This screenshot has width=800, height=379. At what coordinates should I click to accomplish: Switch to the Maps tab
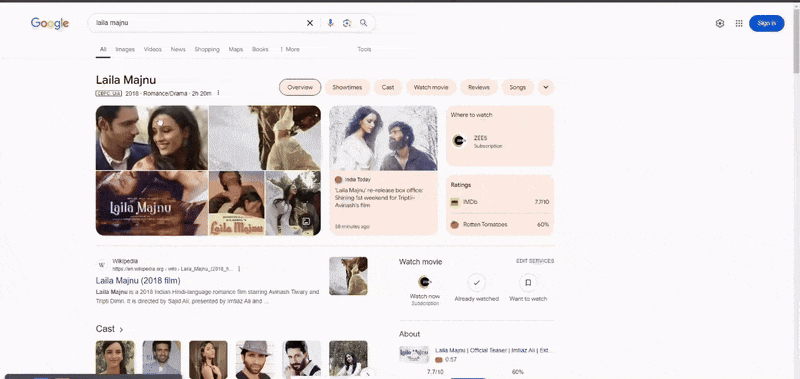(236, 49)
